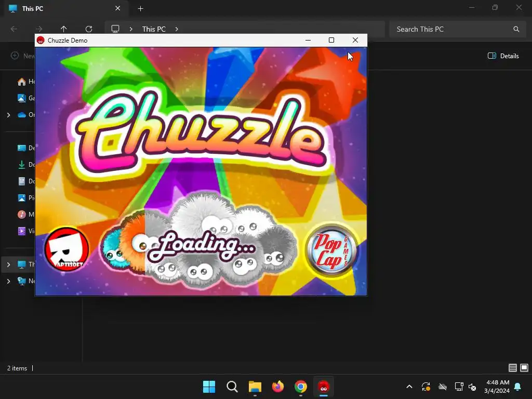Select Network icon in navigation pane
532x399 pixels.
click(22, 281)
